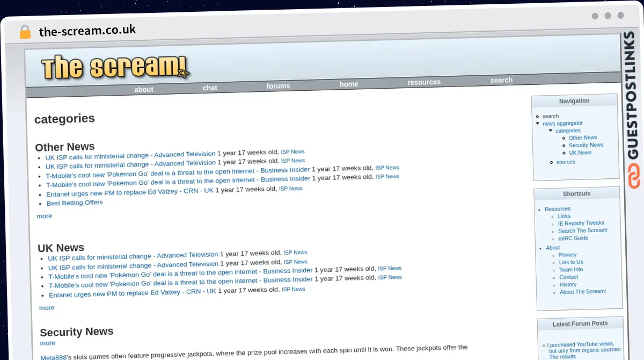
Task: Open forum post about purchased YouTube views
Action: (x=584, y=350)
